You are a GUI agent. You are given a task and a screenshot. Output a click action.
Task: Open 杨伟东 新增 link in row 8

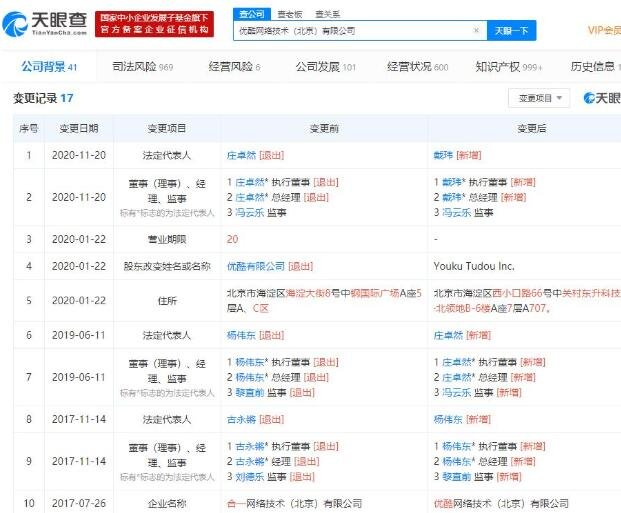pyautogui.click(x=448, y=419)
